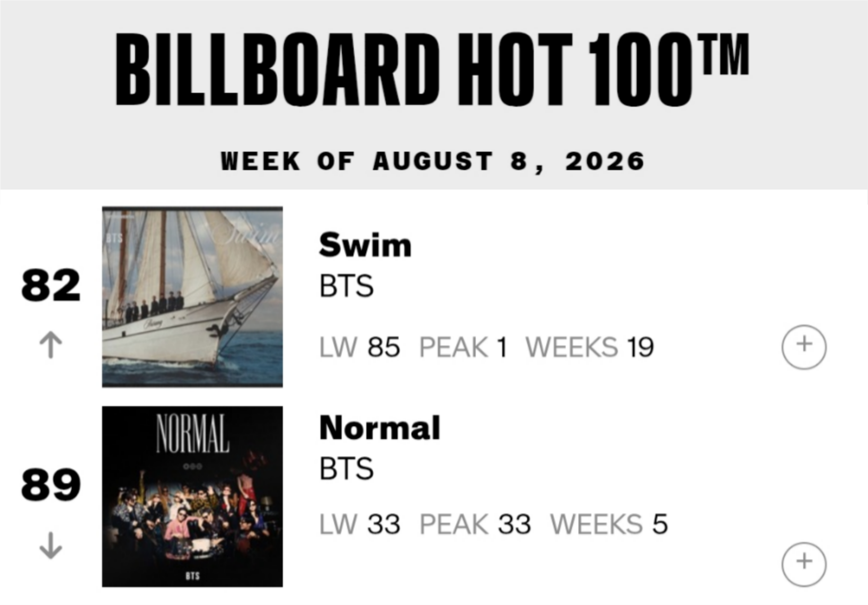Viewport: 868px width, 605px height.
Task: Click the song title Swim
Action: [x=365, y=245]
